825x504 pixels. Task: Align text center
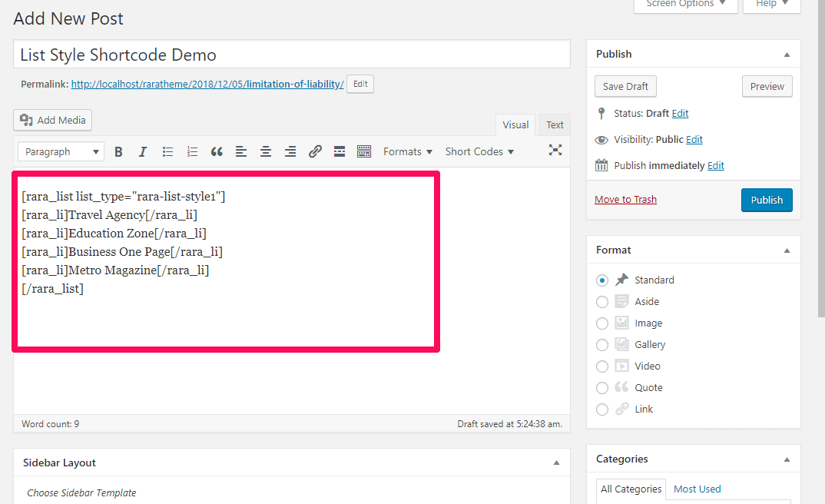(x=266, y=151)
